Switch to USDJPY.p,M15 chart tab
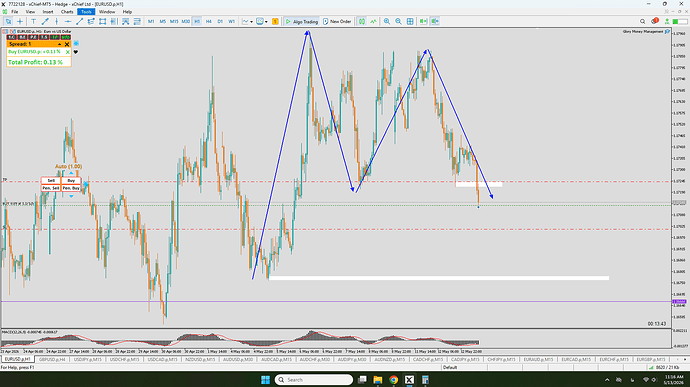690x387 pixels. coord(88,359)
